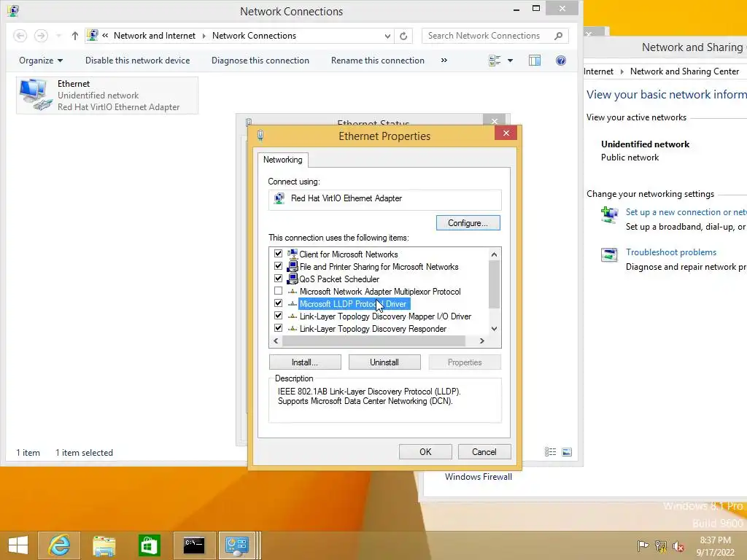Refresh the Network Connections address bar
Screen dimensions: 747x560
click(403, 36)
